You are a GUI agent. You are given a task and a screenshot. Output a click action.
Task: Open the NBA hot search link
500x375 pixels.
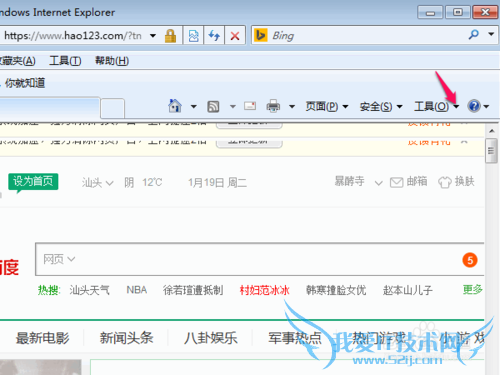[137, 290]
